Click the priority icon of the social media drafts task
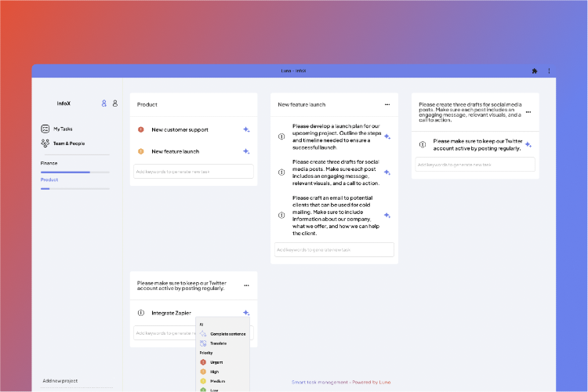The image size is (588, 392). click(x=281, y=172)
